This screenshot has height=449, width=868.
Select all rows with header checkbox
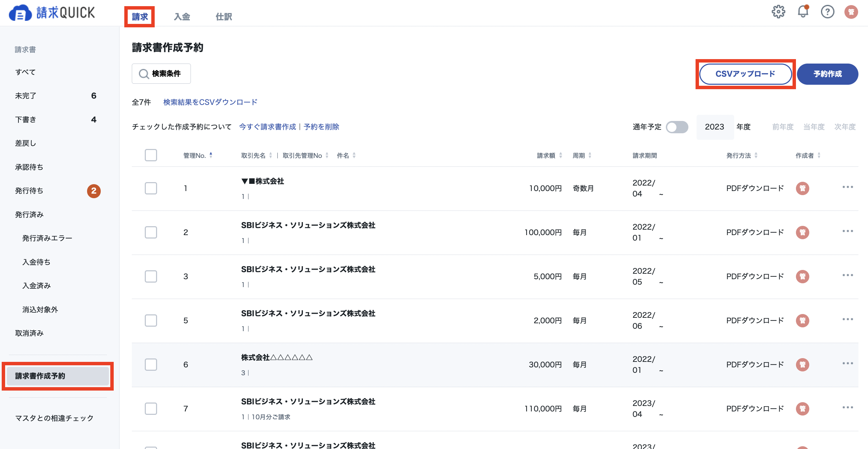click(151, 155)
